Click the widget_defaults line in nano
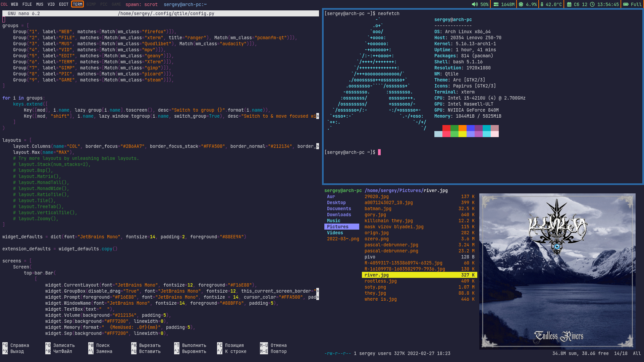Image resolution: width=644 pixels, height=362 pixels. (124, 237)
